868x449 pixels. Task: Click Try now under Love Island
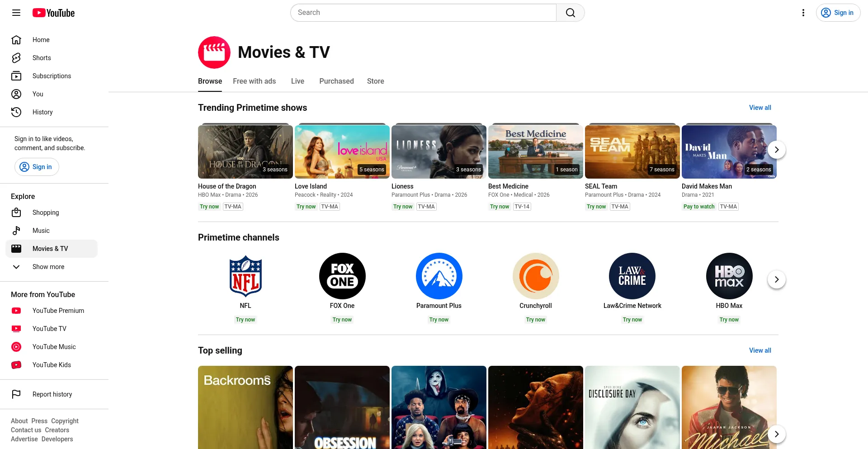tap(306, 207)
